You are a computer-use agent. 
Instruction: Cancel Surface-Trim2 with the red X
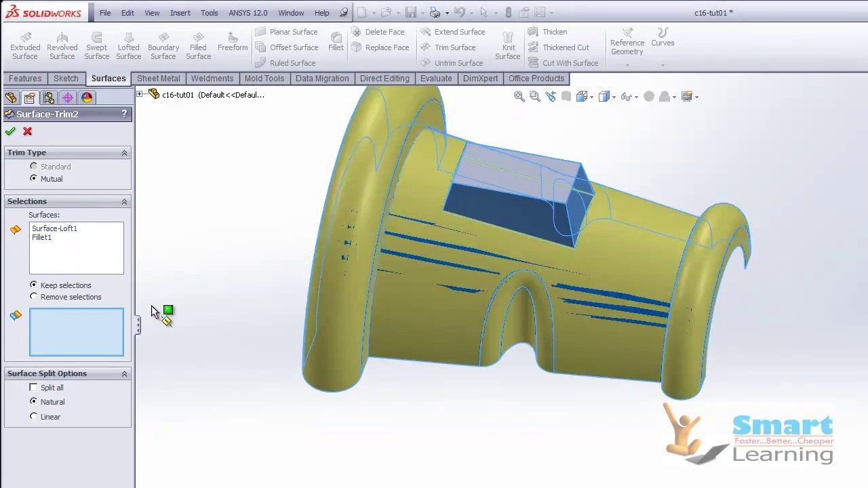coord(27,131)
